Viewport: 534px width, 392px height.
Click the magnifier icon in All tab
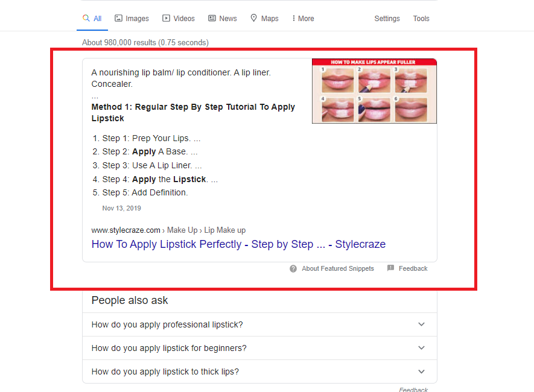[x=86, y=18]
